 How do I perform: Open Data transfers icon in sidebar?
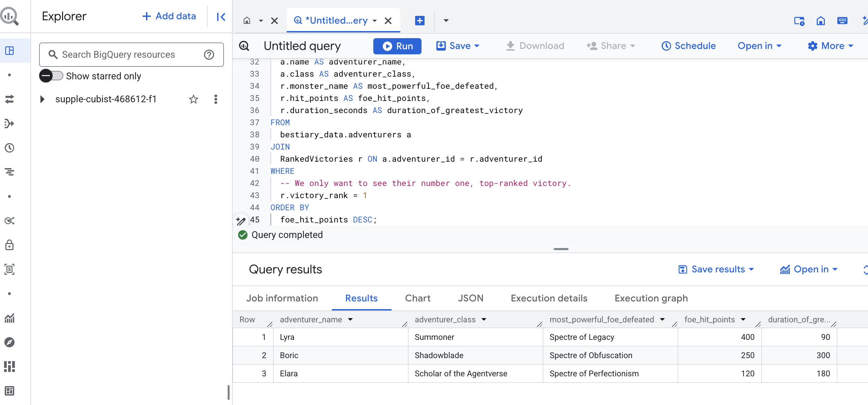(x=9, y=99)
